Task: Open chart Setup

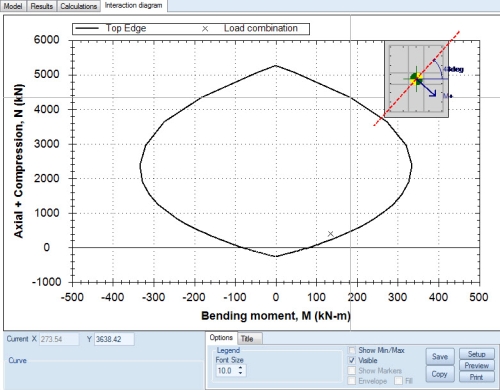Action: point(477,354)
